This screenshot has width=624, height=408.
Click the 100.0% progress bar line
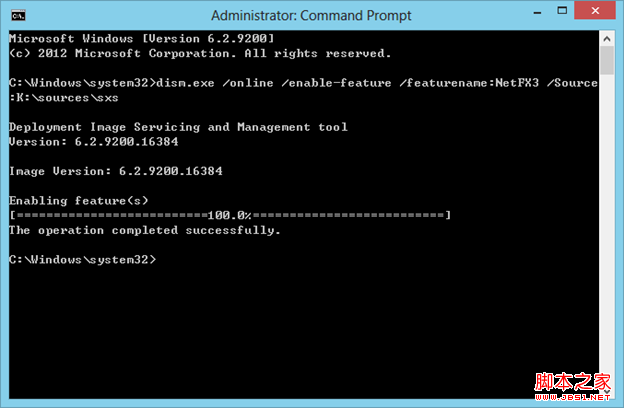[x=229, y=215]
